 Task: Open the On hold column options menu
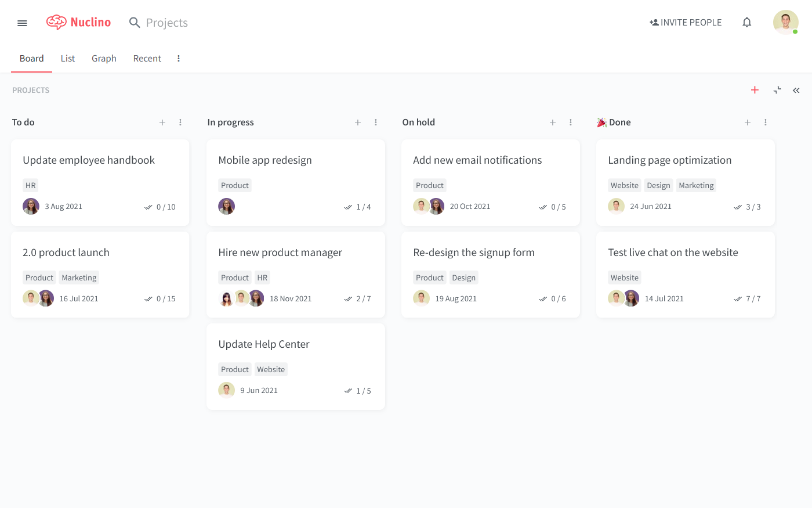pyautogui.click(x=571, y=123)
